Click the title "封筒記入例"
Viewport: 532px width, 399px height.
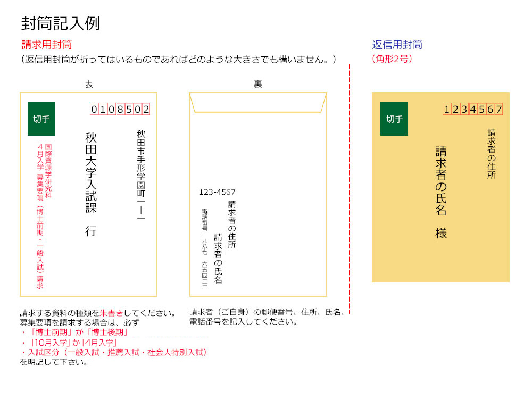click(x=61, y=23)
